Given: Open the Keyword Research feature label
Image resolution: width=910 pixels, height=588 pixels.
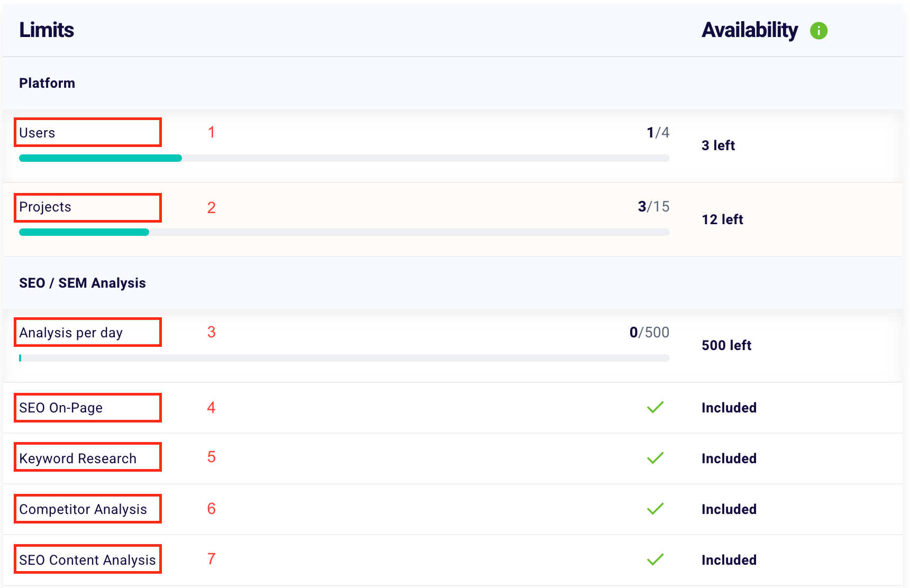Looking at the screenshot, I should (x=78, y=458).
